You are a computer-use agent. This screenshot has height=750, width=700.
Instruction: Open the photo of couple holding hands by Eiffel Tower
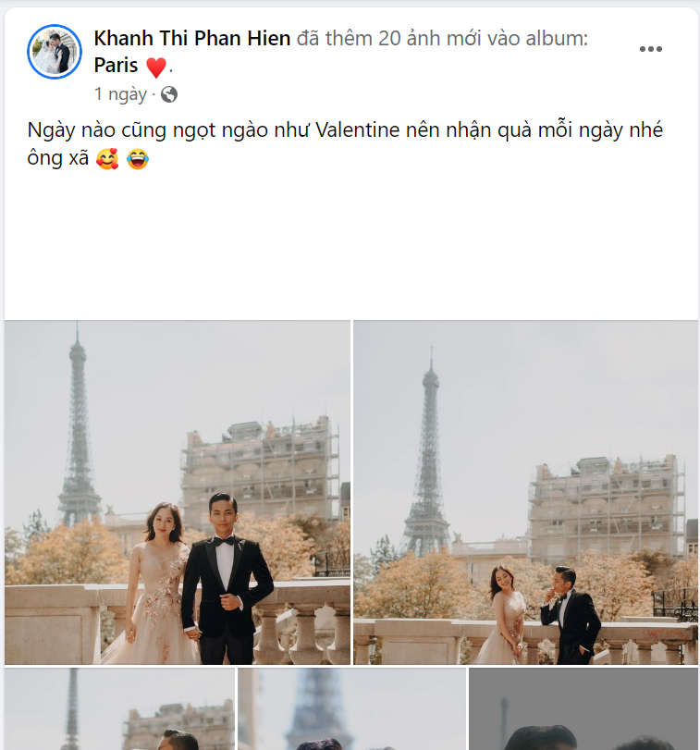[176, 491]
